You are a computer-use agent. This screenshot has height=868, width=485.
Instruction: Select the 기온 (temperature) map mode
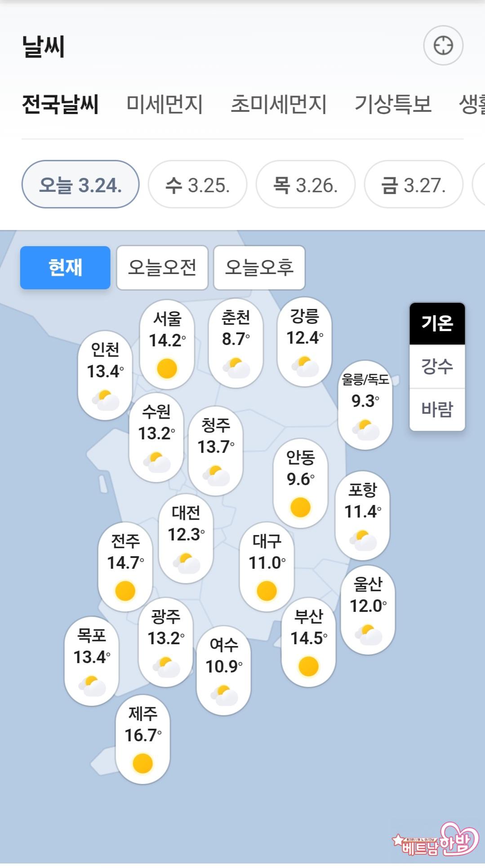[437, 323]
